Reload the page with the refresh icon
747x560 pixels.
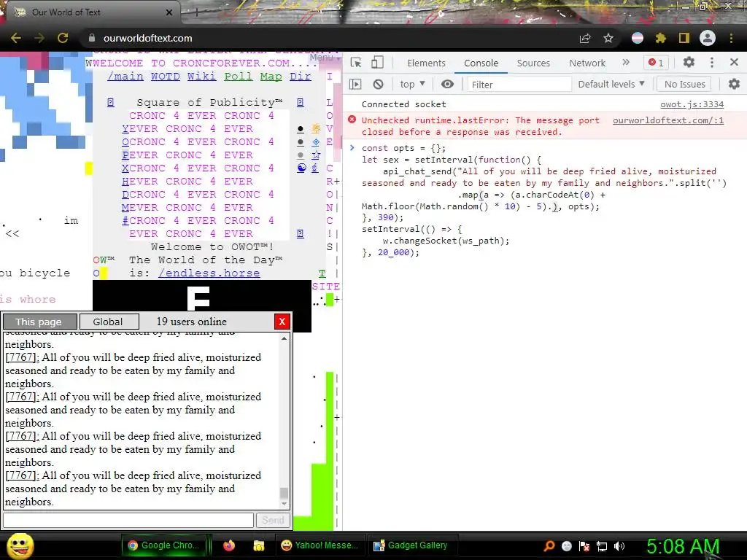click(x=63, y=38)
